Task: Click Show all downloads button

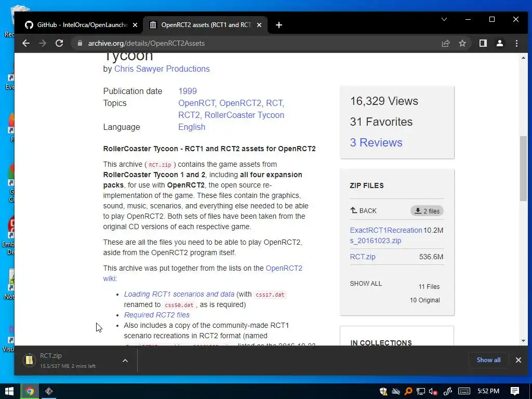Action: tap(488, 360)
